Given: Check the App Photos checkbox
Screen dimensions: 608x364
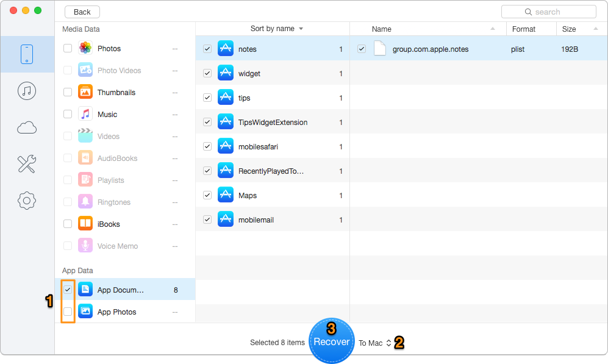Looking at the screenshot, I should pyautogui.click(x=68, y=312).
